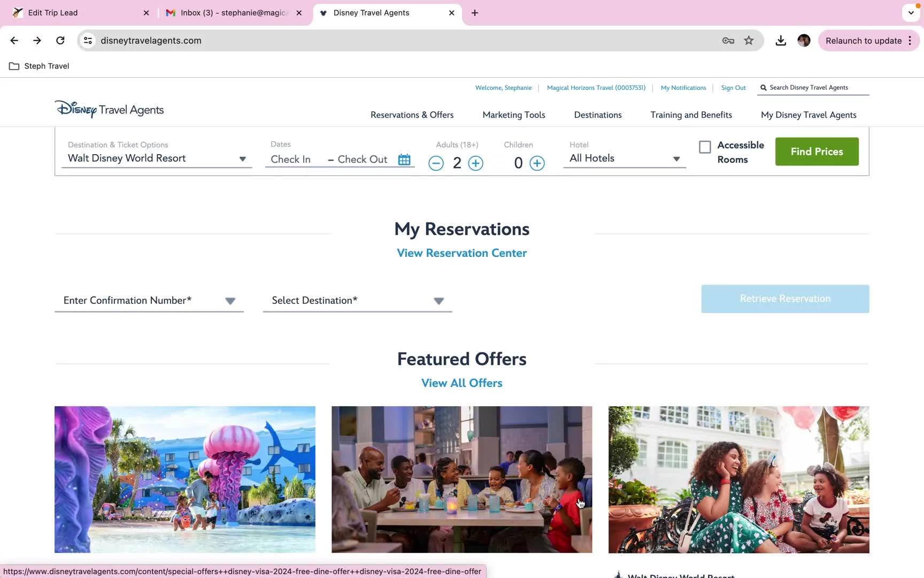Open Chrome profile avatar
Viewport: 924px width, 578px height.
pyautogui.click(x=804, y=41)
